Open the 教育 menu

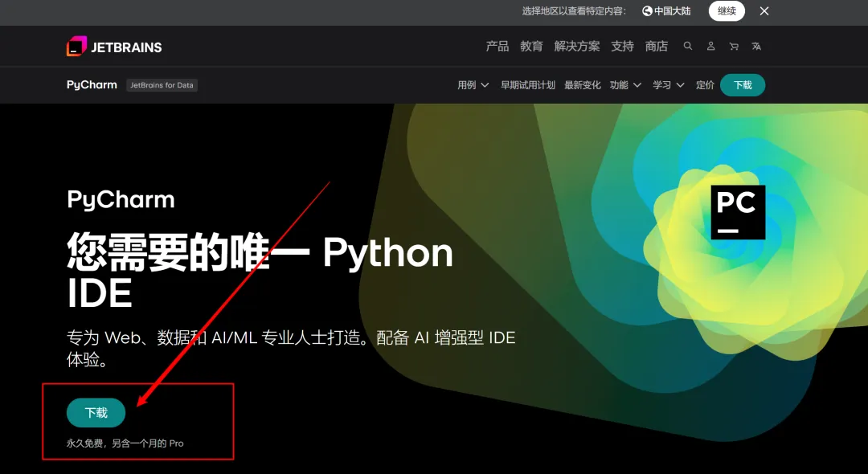coord(531,47)
